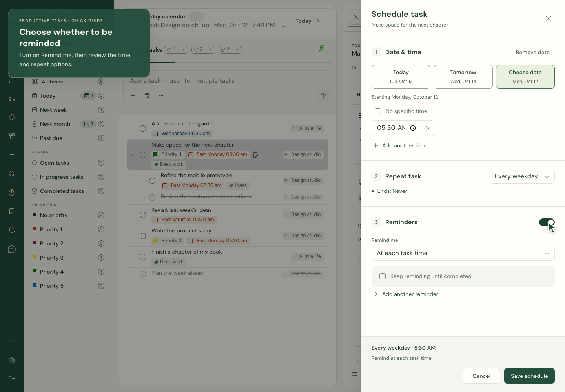Select the Tomorrow Wed, Oct 14 option
Viewport: 565px width, 392px height.
pyautogui.click(x=463, y=77)
